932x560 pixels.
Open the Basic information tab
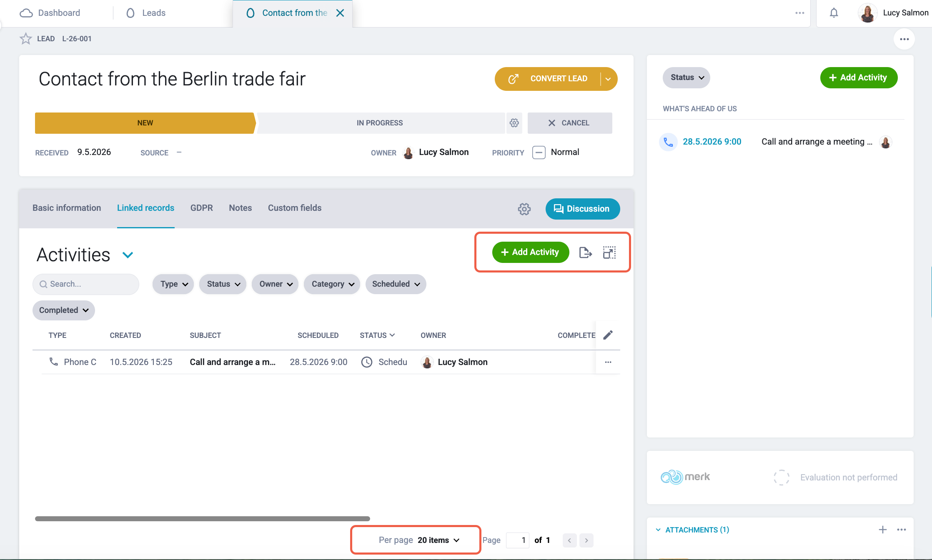pyautogui.click(x=67, y=208)
